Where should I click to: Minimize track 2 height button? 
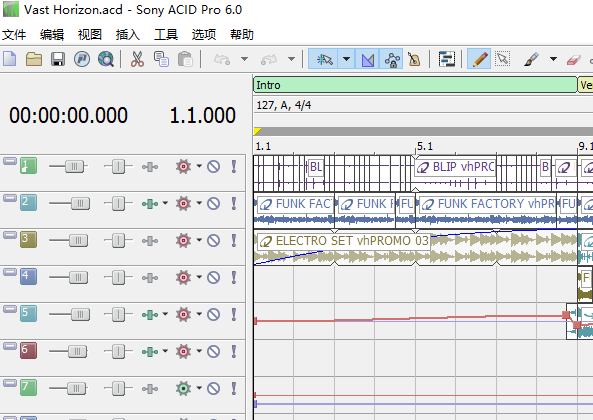click(10, 198)
